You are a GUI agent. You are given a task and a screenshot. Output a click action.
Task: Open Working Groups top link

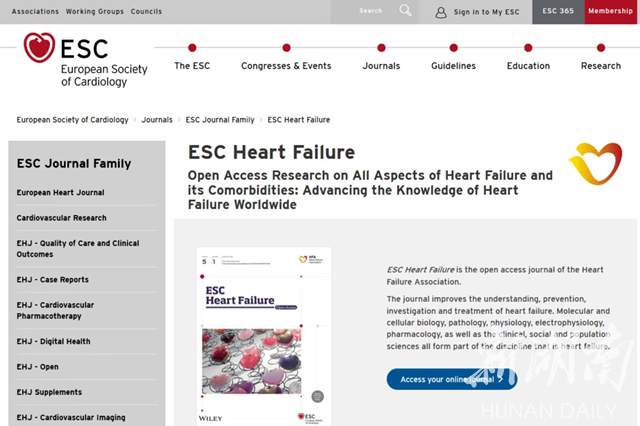pos(94,11)
